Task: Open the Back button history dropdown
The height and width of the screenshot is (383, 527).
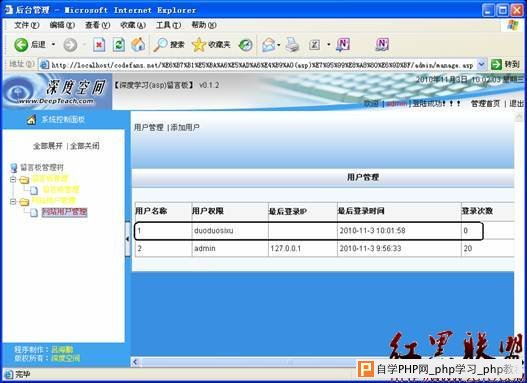Action: click(x=53, y=45)
